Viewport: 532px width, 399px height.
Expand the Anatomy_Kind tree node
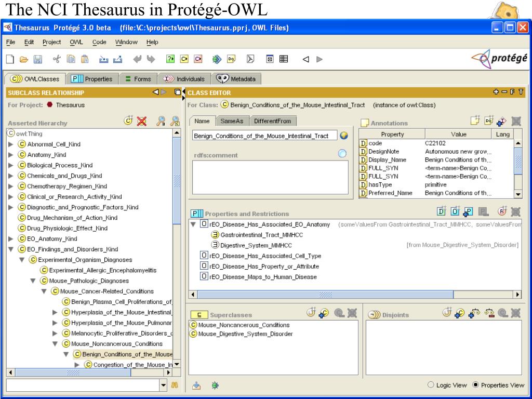pos(11,155)
